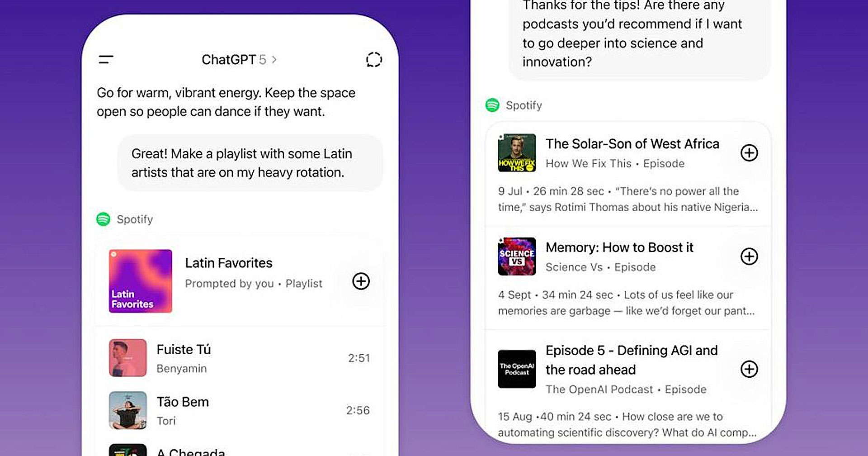Add Latin Favorites playlist with plus icon

pyautogui.click(x=361, y=281)
